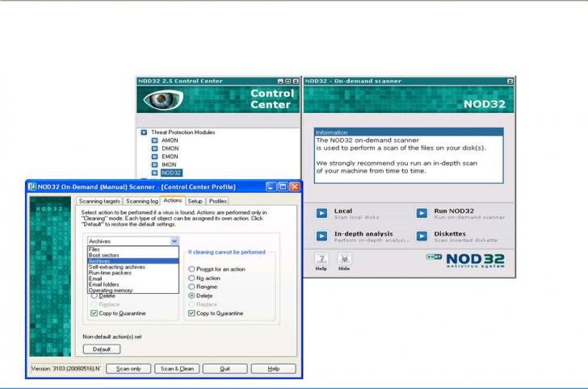Click IMON module icon in Control Center
588x389 pixels.
pos(154,165)
